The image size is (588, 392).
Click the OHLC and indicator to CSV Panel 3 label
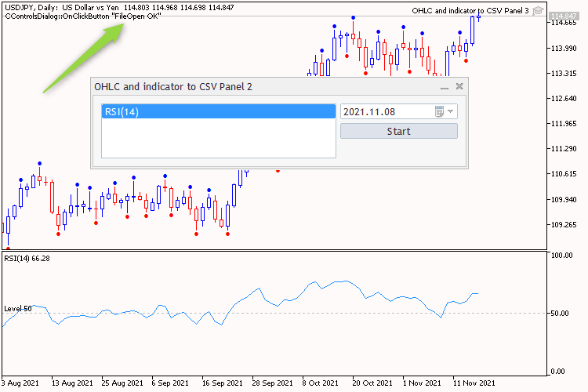click(470, 10)
